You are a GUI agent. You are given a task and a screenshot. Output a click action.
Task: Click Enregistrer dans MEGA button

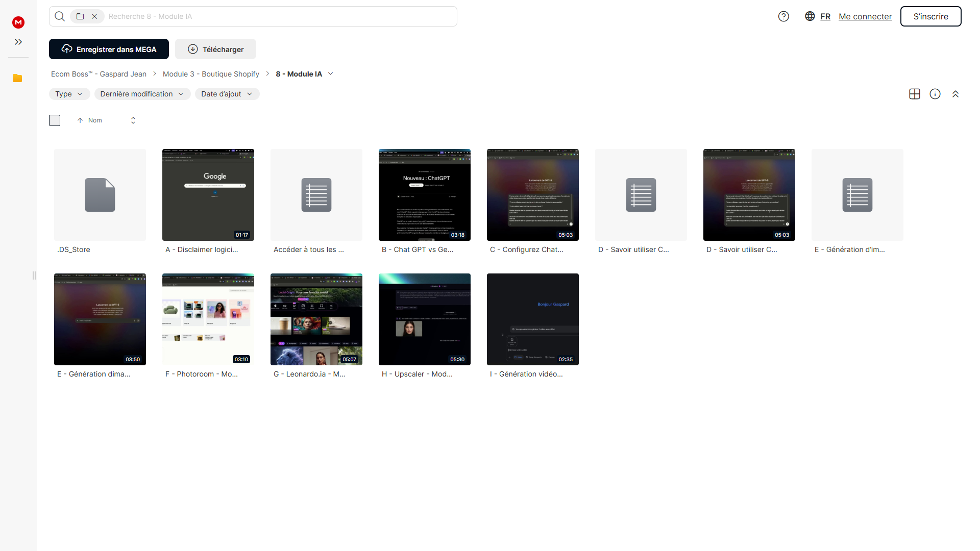click(x=109, y=49)
